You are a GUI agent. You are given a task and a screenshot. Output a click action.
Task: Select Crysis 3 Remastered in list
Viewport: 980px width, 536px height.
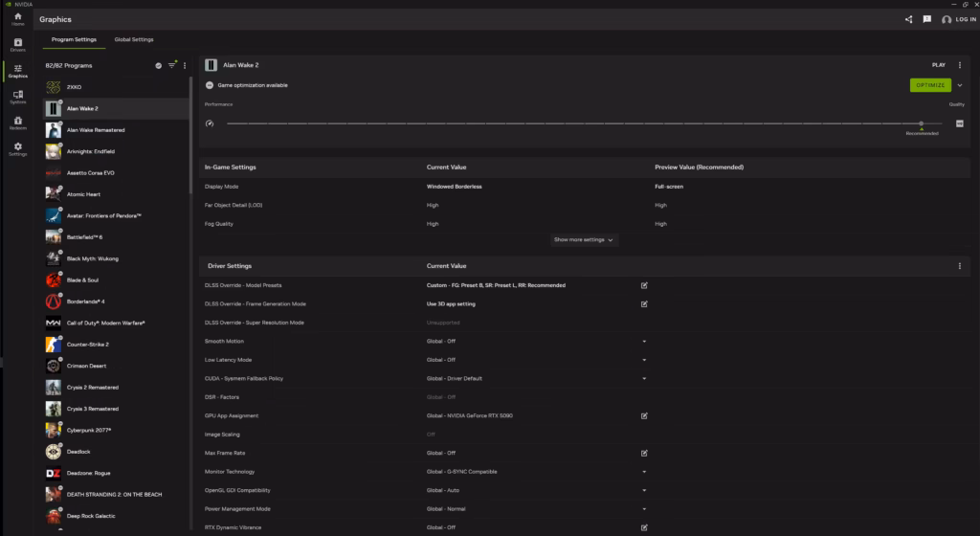(x=116, y=410)
